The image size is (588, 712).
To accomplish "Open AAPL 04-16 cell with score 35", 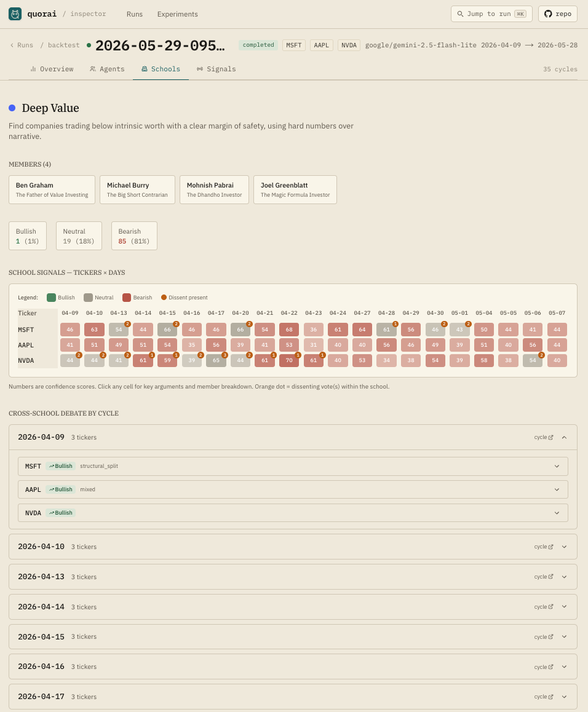I will click(x=192, y=345).
